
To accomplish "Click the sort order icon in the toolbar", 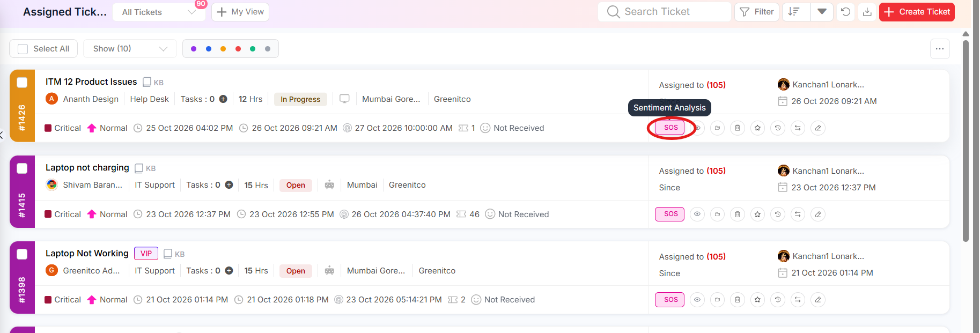I will (794, 12).
